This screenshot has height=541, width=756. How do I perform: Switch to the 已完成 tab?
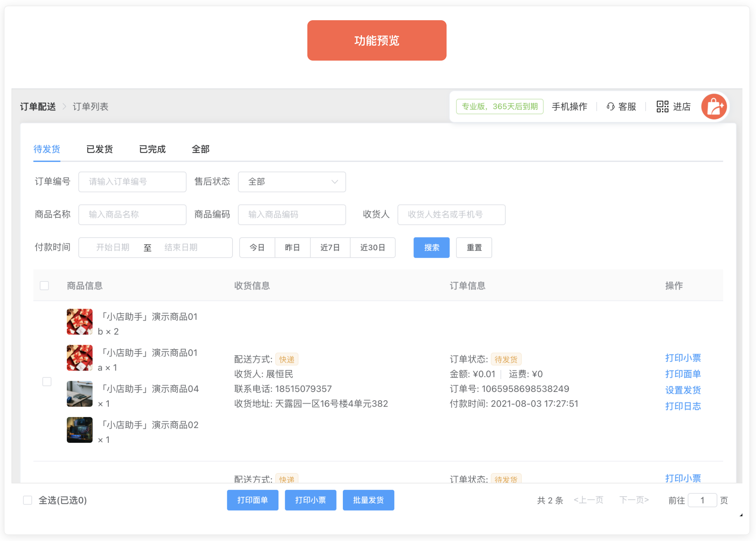tap(152, 149)
